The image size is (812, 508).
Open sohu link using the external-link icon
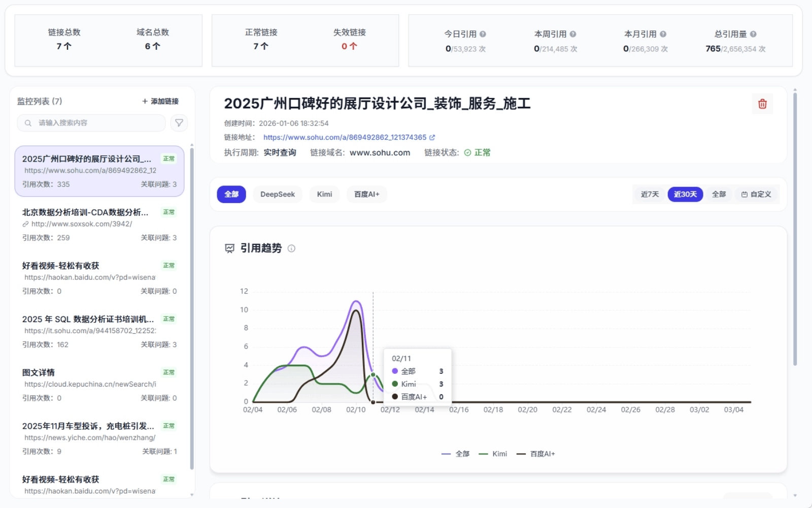[x=432, y=137]
